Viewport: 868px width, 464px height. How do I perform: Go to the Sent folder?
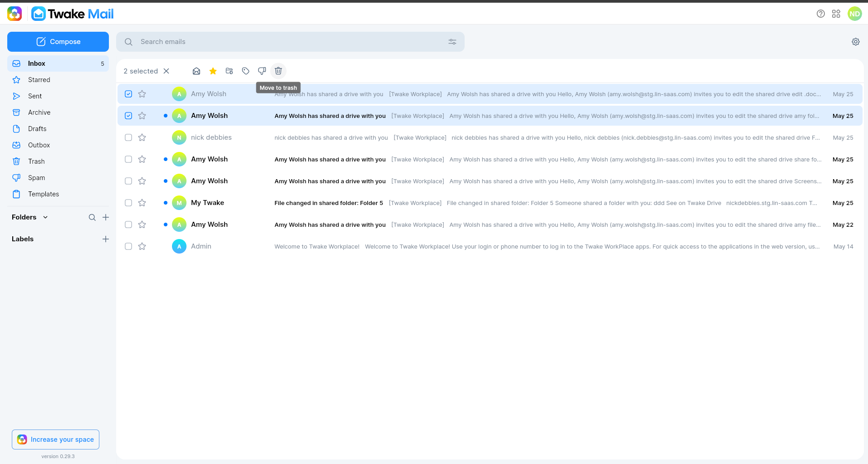pos(58,96)
